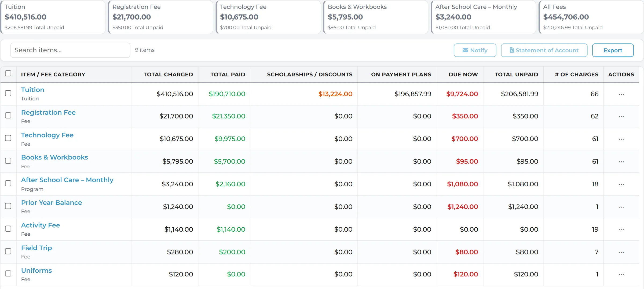Sort by Total Unpaid column header
The image size is (644, 289).
517,75
